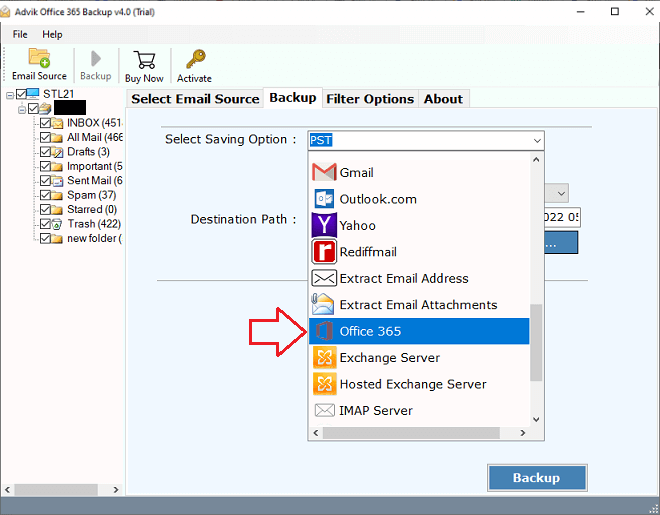Switch to the Backup tab
This screenshot has height=515, width=660.
pyautogui.click(x=293, y=98)
